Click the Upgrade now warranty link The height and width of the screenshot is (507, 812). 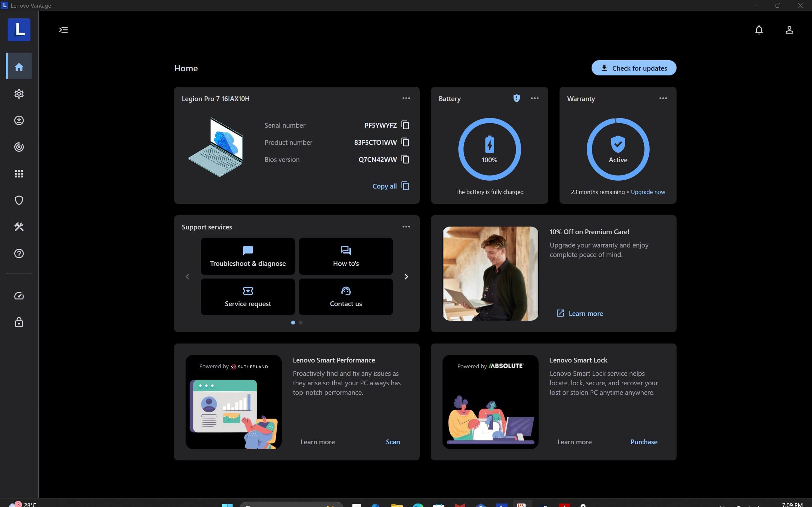648,192
